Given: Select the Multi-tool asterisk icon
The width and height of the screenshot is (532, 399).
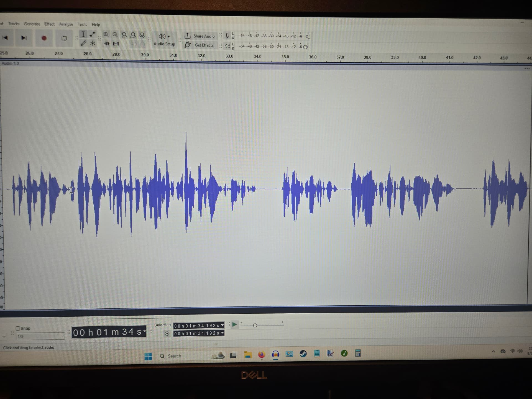Looking at the screenshot, I should click(x=93, y=44).
